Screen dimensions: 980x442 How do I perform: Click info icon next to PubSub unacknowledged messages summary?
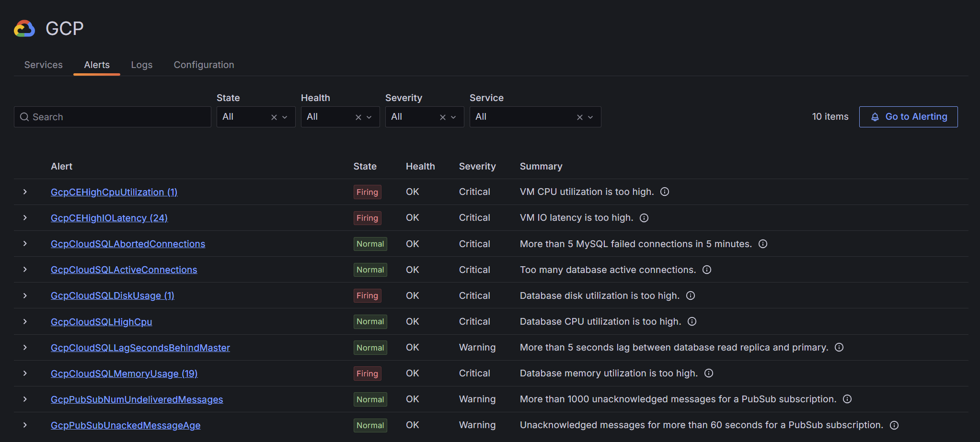tap(847, 399)
